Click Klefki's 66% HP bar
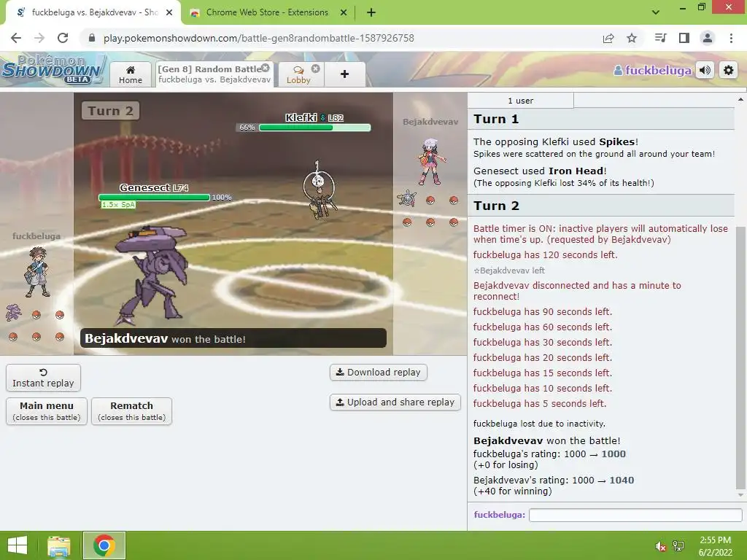 [314, 127]
